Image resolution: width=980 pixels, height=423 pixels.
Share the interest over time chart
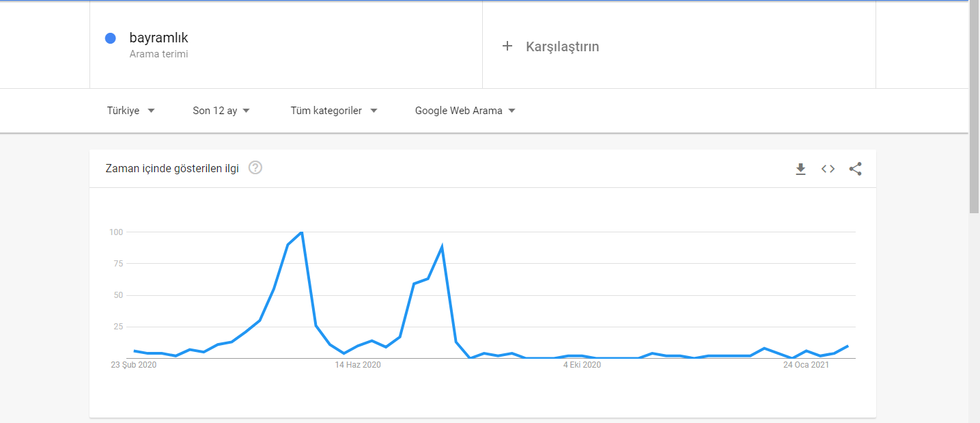(855, 169)
